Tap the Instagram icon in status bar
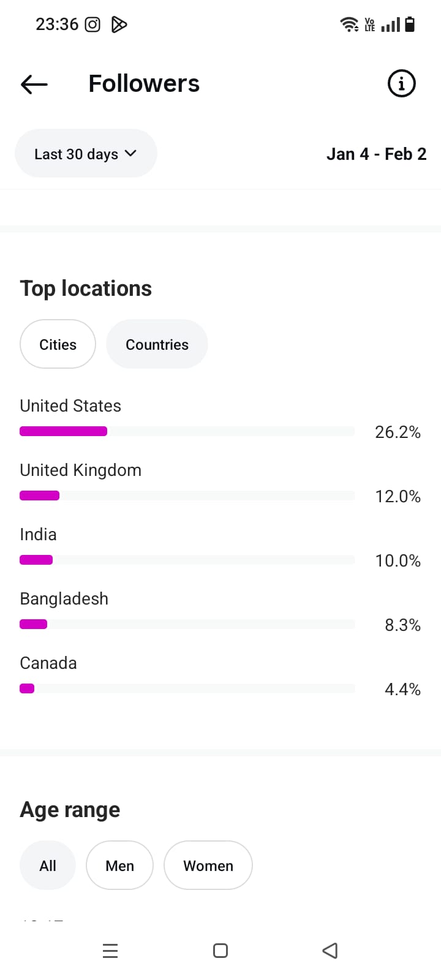Screen dimensions: 441x980 92,24
